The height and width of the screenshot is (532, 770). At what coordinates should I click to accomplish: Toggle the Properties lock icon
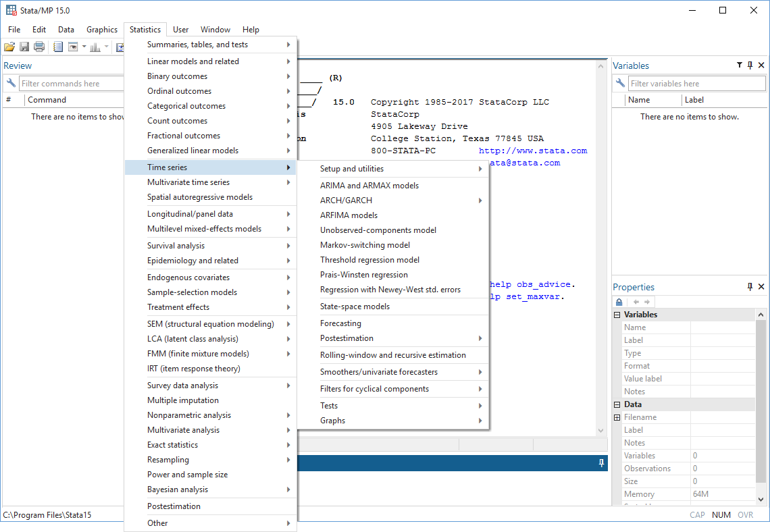coord(619,302)
